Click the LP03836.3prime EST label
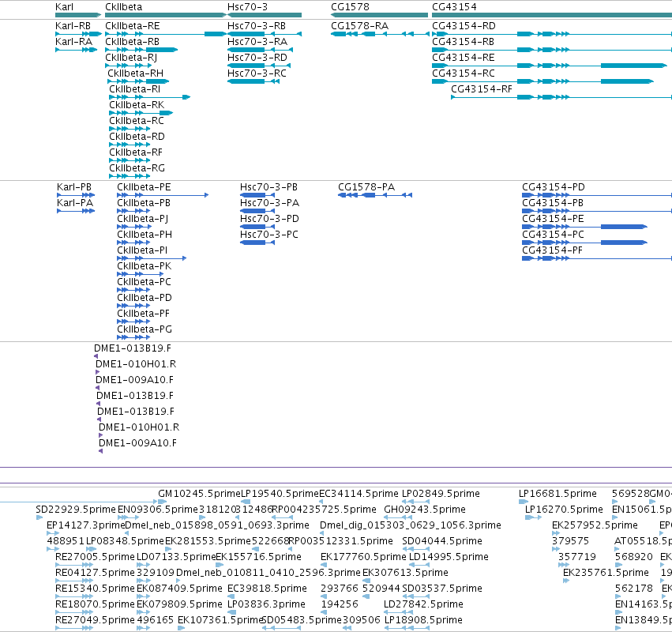The image size is (672, 632). pyautogui.click(x=266, y=604)
